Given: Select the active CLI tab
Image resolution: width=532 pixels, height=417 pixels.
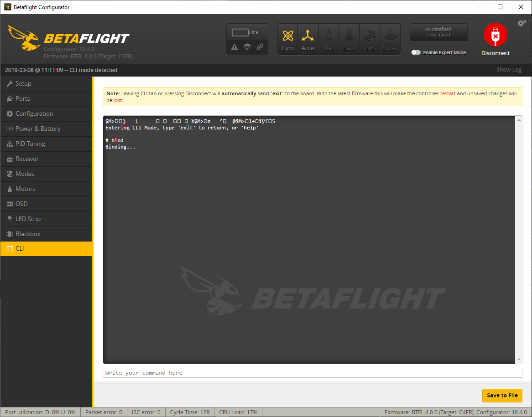Looking at the screenshot, I should (x=46, y=248).
